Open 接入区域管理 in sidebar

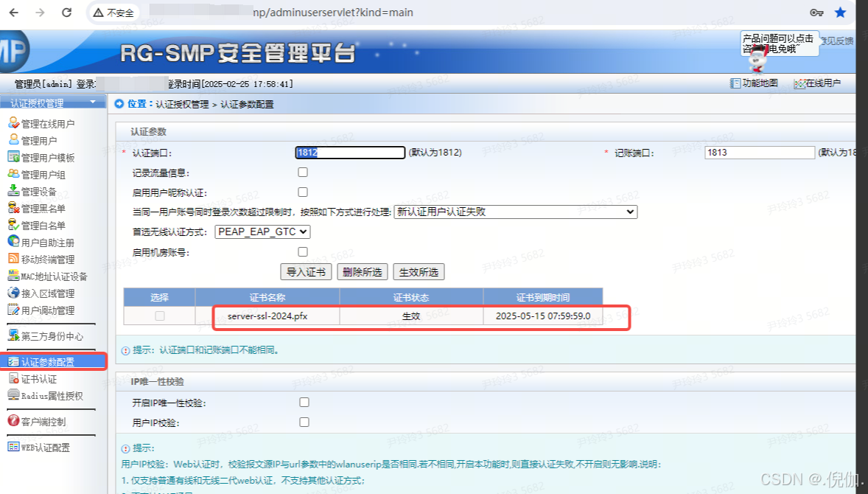pyautogui.click(x=41, y=293)
